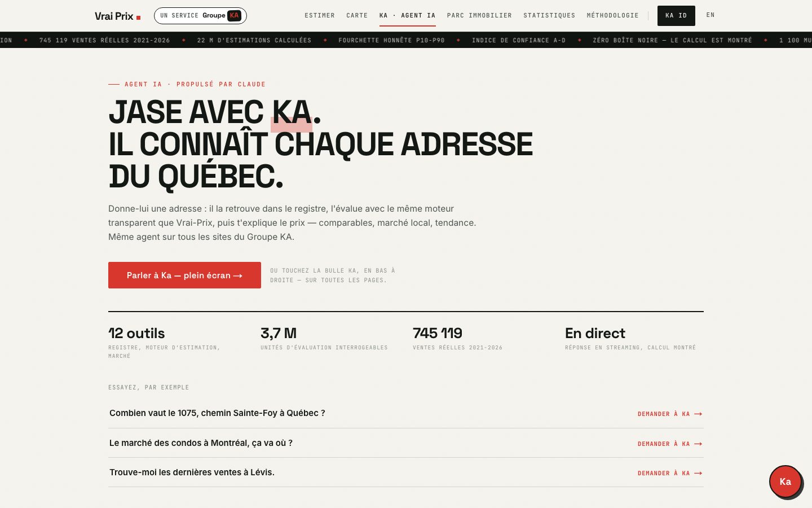Open the Statistiques menu item
The image size is (812, 508).
pos(549,15)
